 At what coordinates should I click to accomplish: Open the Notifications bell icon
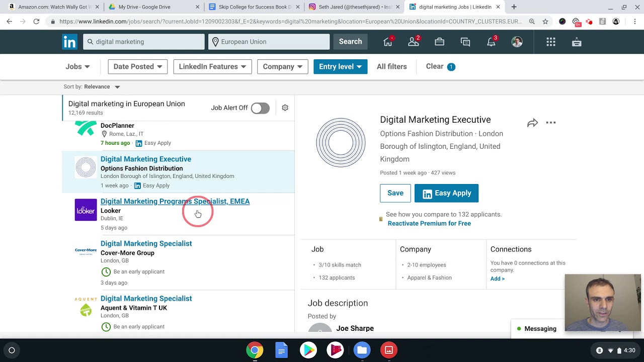point(492,42)
